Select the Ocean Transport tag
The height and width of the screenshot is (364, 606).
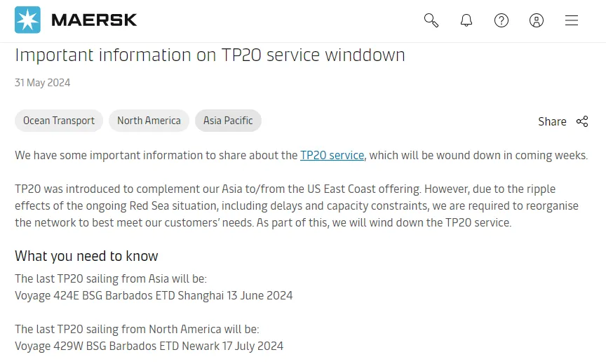click(59, 121)
